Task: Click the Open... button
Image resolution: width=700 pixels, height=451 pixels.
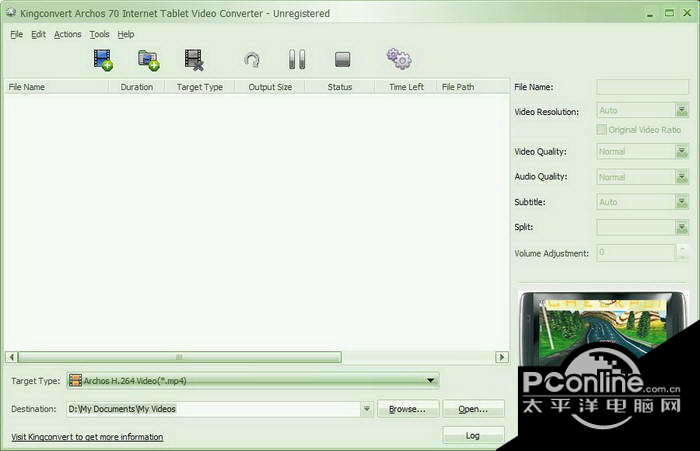Action: pyautogui.click(x=473, y=409)
